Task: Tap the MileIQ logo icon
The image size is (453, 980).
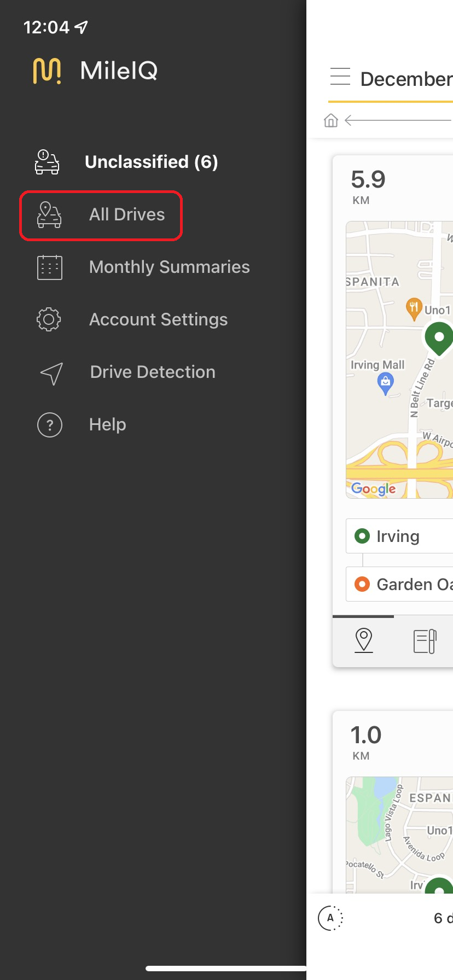Action: [x=47, y=71]
